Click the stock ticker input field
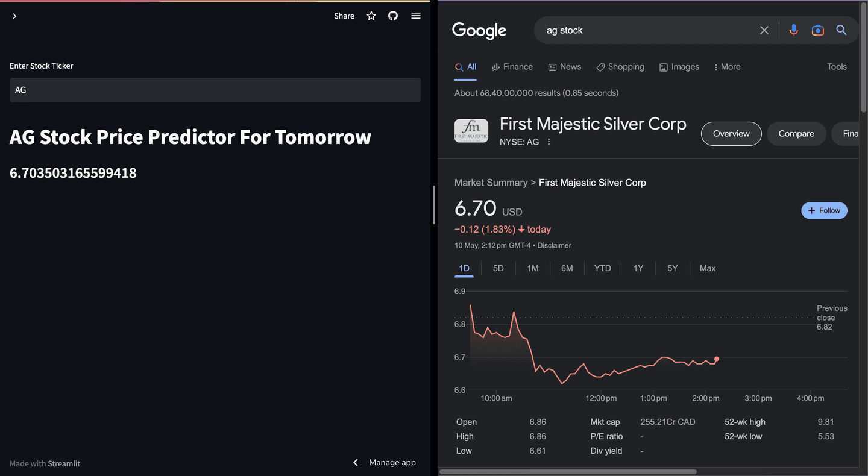This screenshot has width=868, height=476. coord(215,90)
